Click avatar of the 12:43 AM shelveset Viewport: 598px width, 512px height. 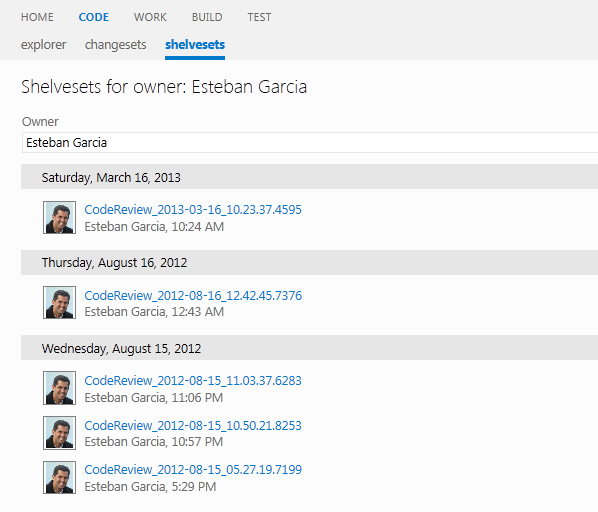point(59,303)
